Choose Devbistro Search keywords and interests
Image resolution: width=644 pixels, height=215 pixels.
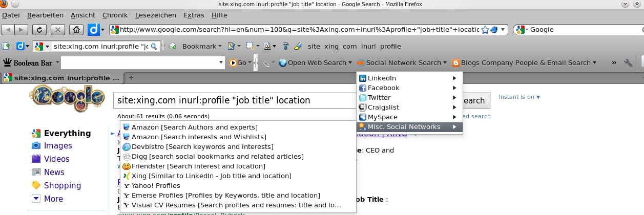(238, 146)
